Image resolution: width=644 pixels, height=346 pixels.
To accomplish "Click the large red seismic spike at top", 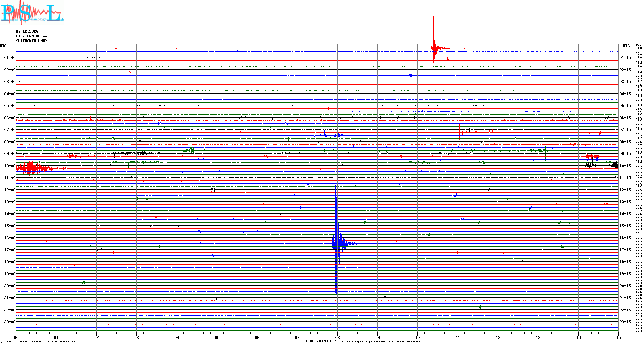I will click(x=434, y=48).
